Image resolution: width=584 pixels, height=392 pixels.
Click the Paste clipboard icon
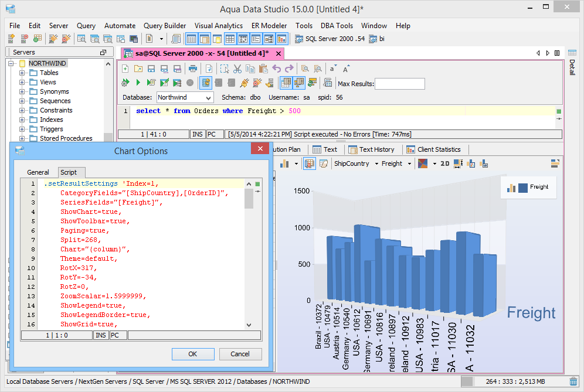click(263, 69)
